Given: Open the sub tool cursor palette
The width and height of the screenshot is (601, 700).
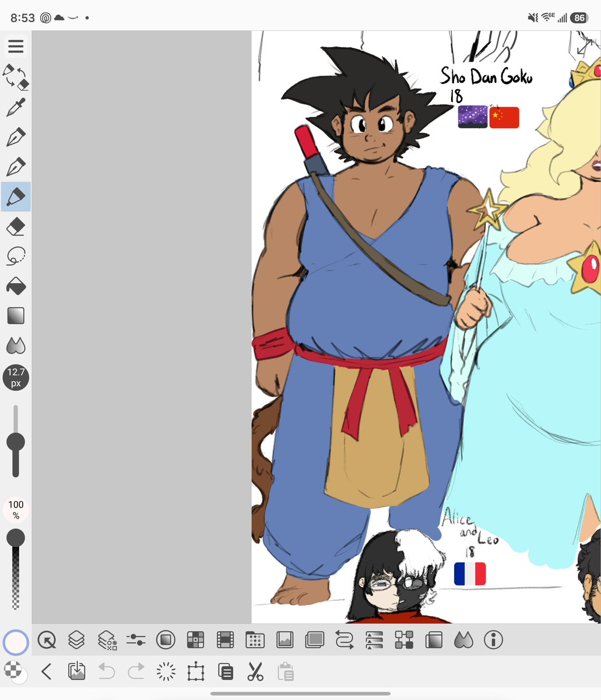Looking at the screenshot, I should pyautogui.click(x=47, y=640).
